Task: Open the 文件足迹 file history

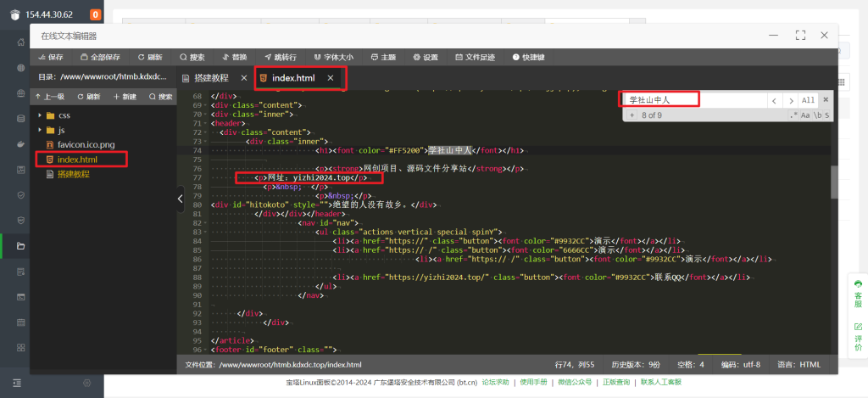Action: coord(475,57)
